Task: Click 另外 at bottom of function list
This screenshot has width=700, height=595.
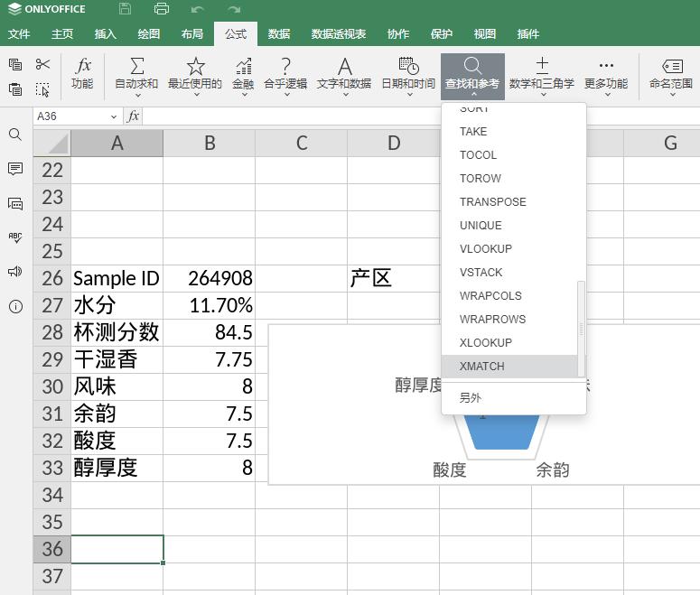Action: [x=513, y=397]
